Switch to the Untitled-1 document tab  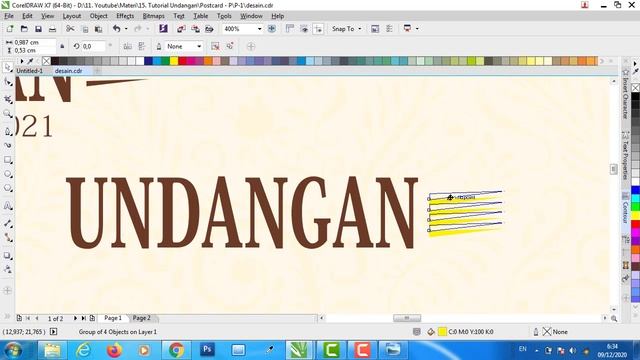click(29, 71)
